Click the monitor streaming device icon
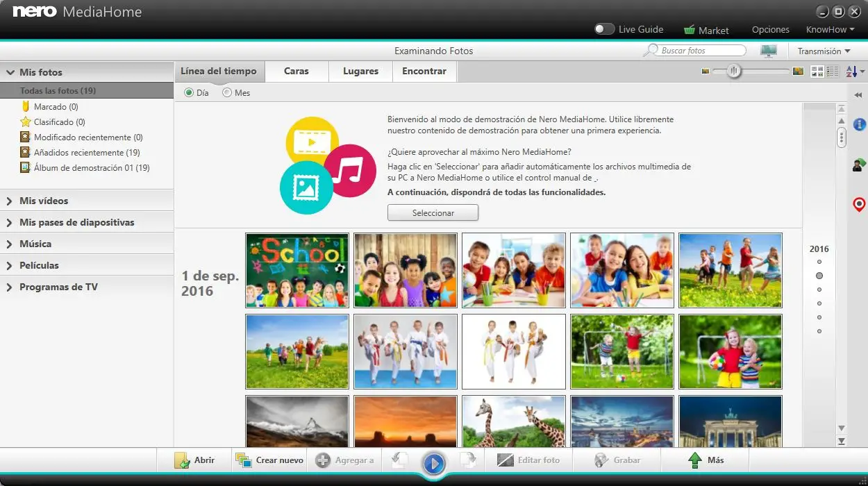Image resolution: width=868 pixels, height=486 pixels. click(x=769, y=51)
